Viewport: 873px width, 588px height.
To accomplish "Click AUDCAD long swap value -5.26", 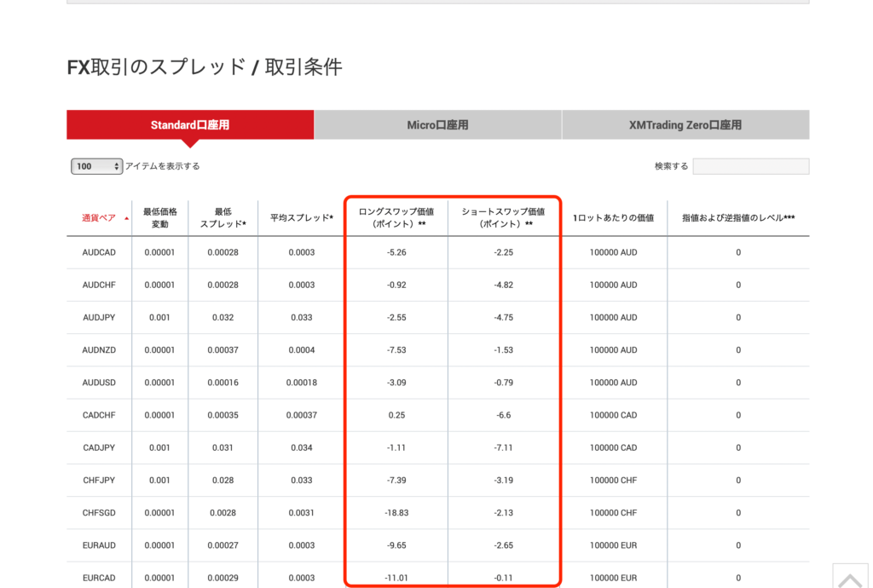I will [396, 252].
